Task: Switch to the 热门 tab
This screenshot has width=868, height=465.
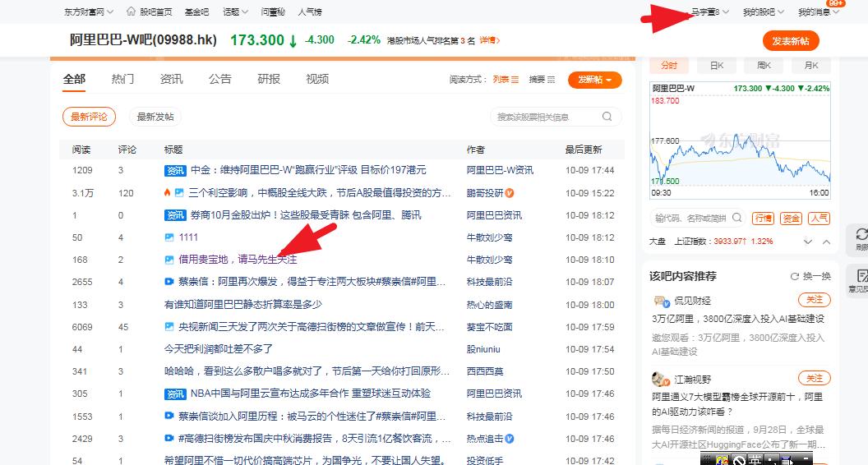Action: pos(123,79)
